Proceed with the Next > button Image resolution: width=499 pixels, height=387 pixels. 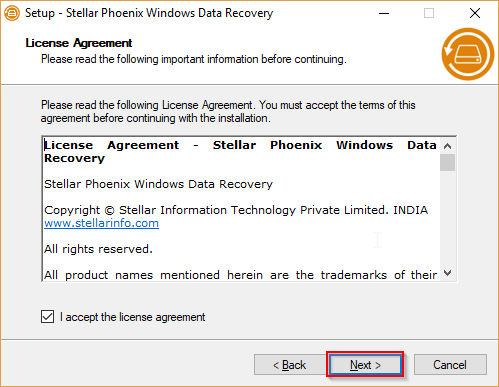pos(365,365)
